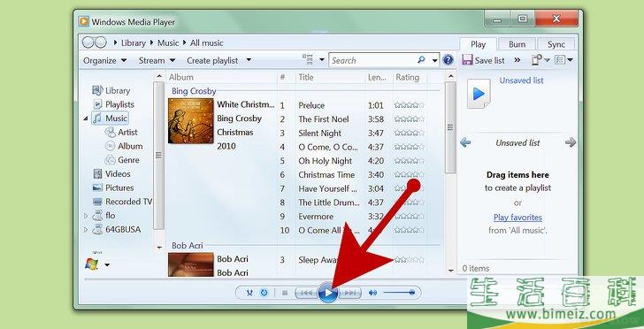Viewport: 644px width, 329px height.
Task: Select the track Oh Holy Night
Action: click(x=326, y=161)
